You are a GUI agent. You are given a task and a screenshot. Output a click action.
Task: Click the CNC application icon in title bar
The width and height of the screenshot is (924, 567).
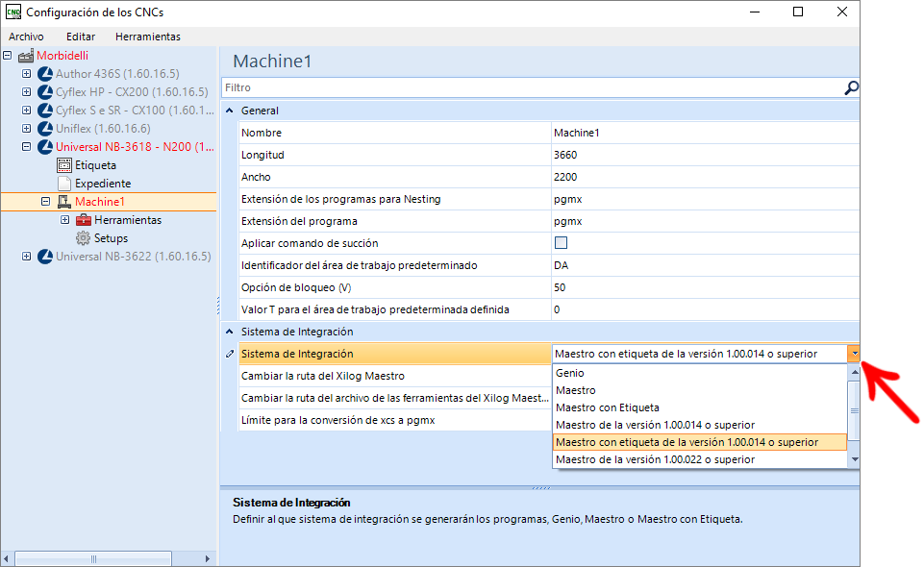click(12, 12)
